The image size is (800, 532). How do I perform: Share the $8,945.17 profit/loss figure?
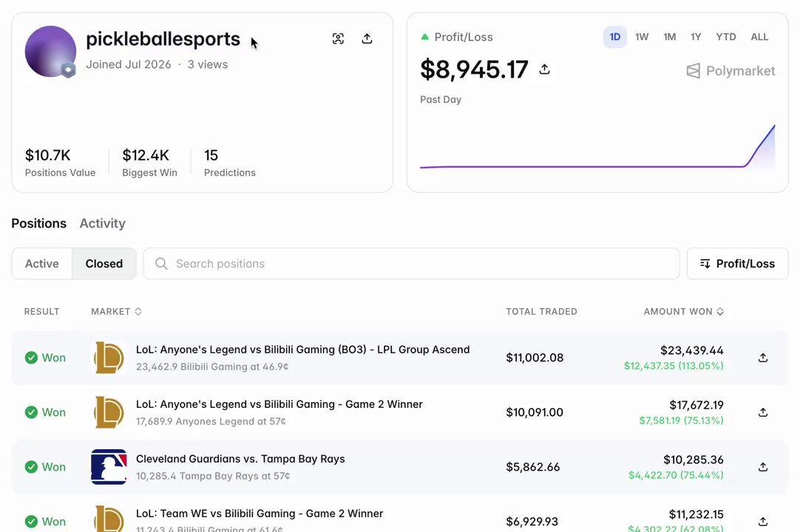point(544,69)
